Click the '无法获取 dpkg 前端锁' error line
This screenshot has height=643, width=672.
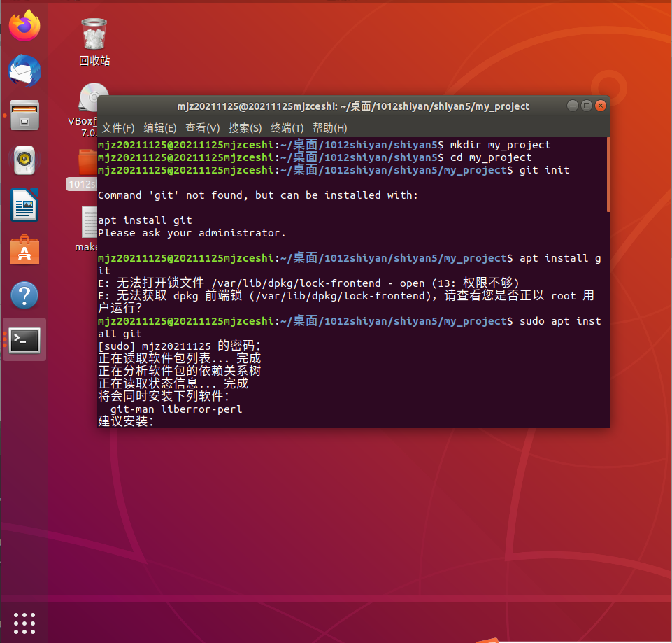[x=346, y=302]
